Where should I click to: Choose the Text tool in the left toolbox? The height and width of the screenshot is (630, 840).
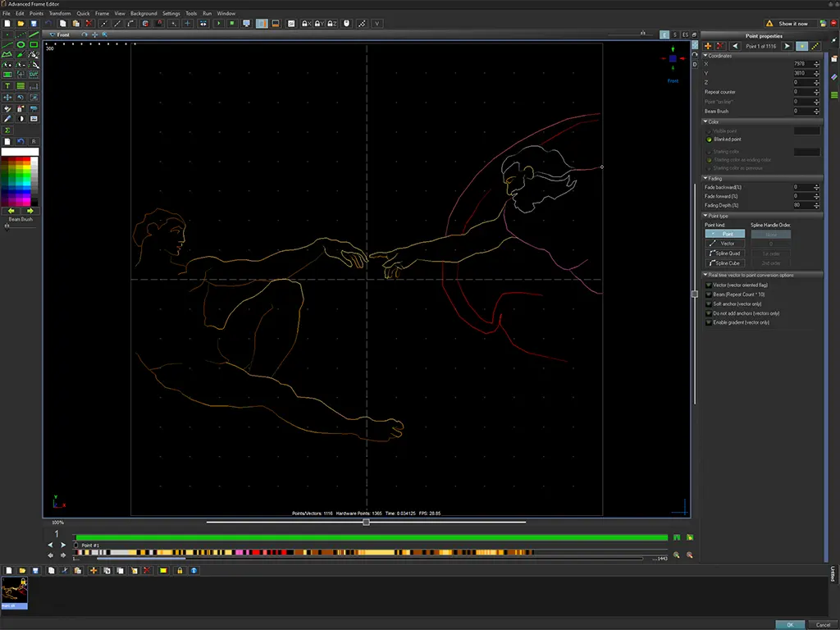pyautogui.click(x=7, y=85)
